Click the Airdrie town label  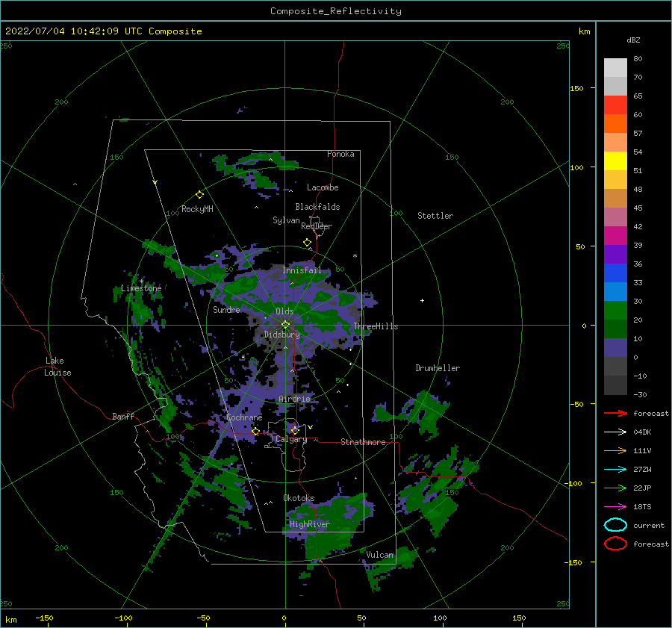pyautogui.click(x=294, y=399)
